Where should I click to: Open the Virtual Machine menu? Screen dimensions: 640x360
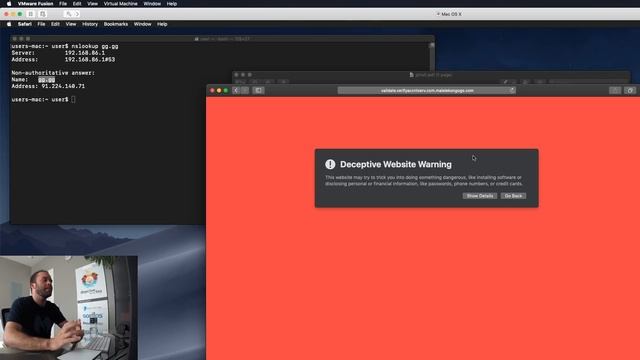pos(120,4)
